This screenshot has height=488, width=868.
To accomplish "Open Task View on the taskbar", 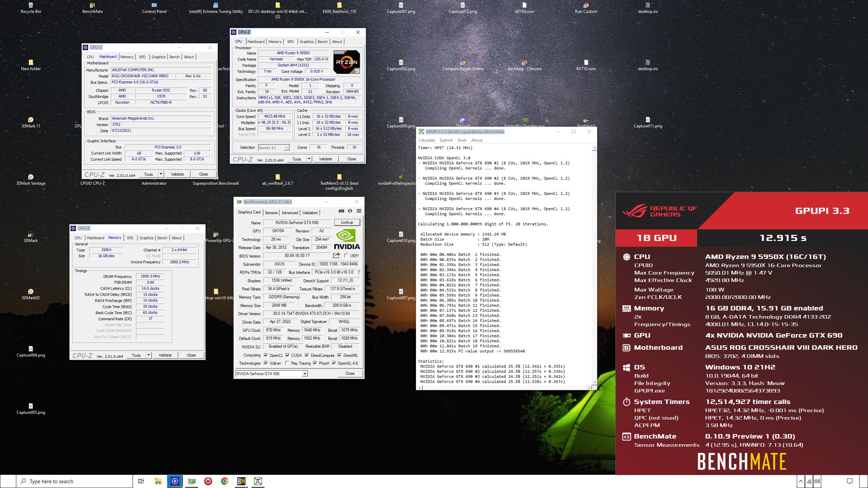I will [141, 481].
